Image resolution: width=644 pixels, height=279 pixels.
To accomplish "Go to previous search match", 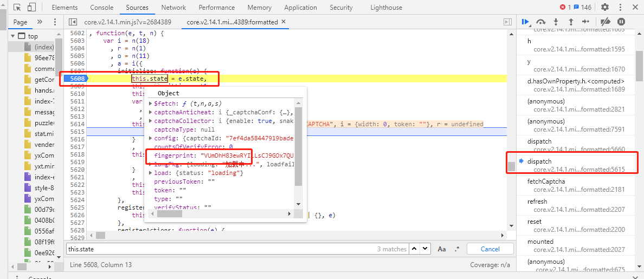I will pos(414,249).
